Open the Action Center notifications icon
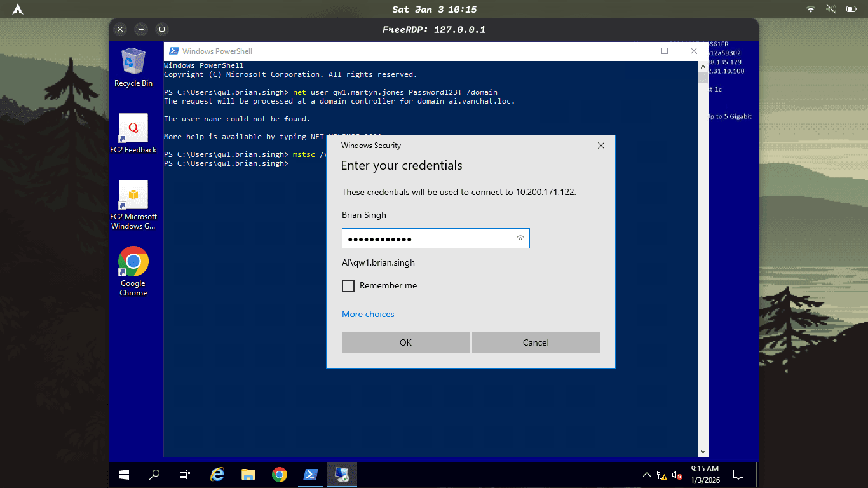 click(x=738, y=475)
